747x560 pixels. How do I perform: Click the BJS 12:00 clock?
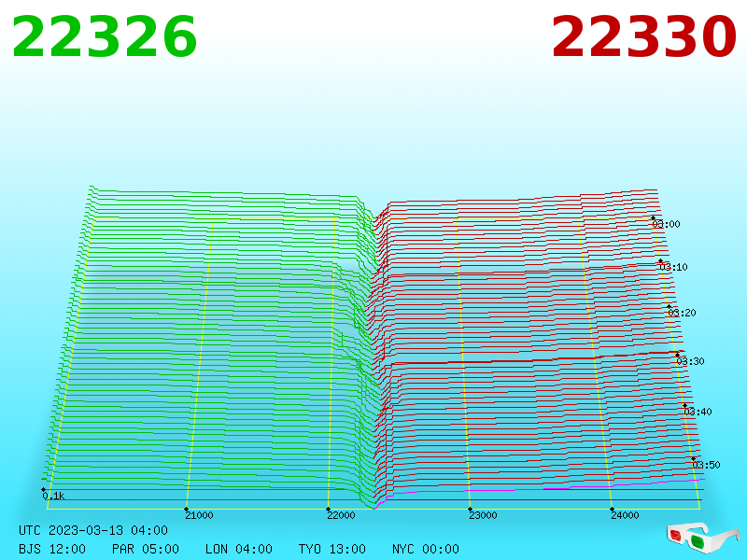pos(52,549)
